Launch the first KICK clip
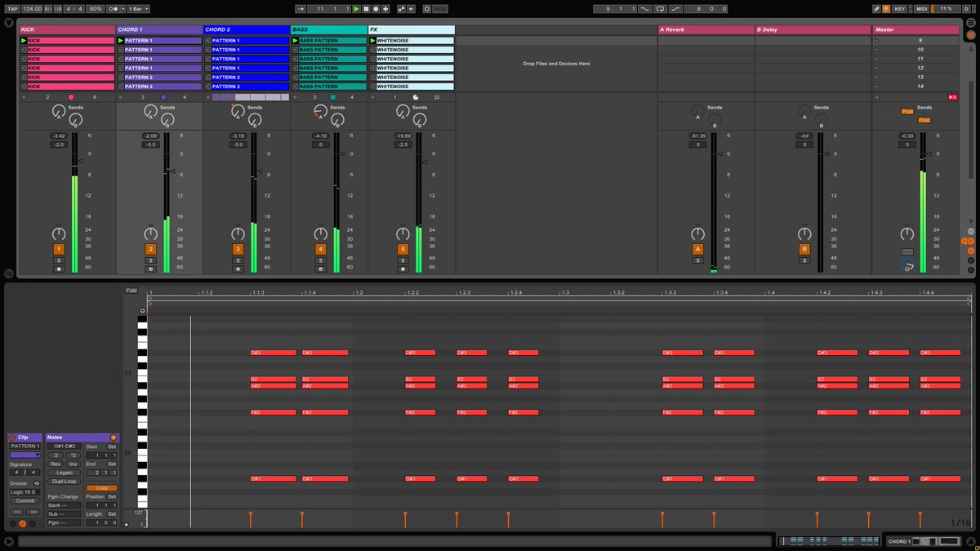The width and height of the screenshot is (980, 551). [x=24, y=40]
